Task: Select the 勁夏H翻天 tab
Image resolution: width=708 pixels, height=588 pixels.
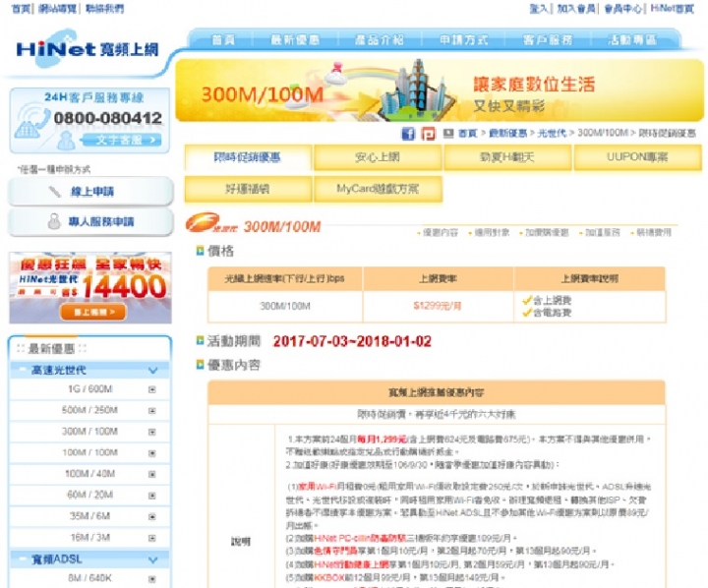Action: tap(507, 157)
